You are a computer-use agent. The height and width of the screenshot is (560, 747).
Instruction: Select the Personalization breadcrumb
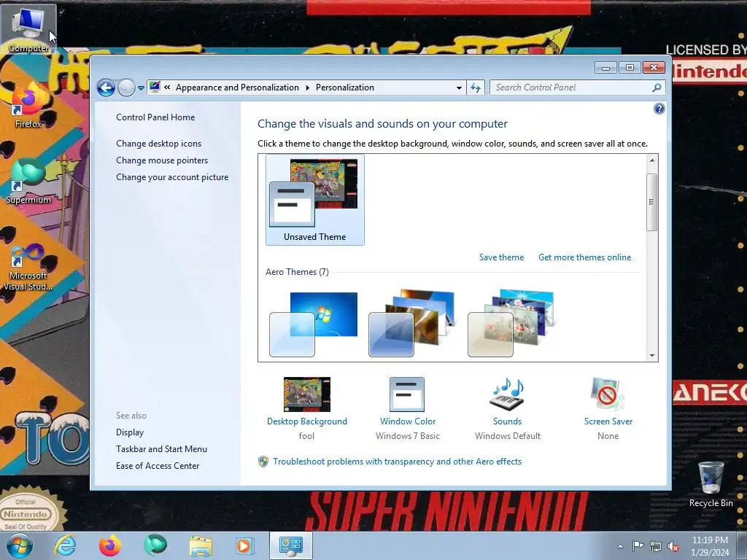(345, 87)
